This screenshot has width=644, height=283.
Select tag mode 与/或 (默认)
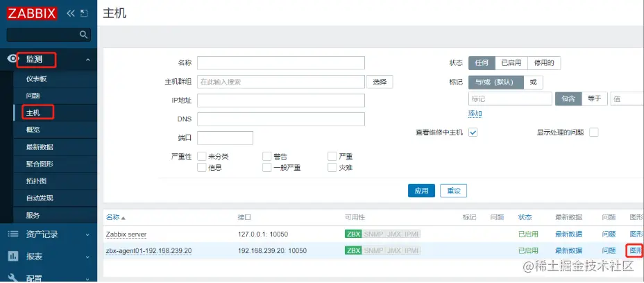click(x=496, y=82)
